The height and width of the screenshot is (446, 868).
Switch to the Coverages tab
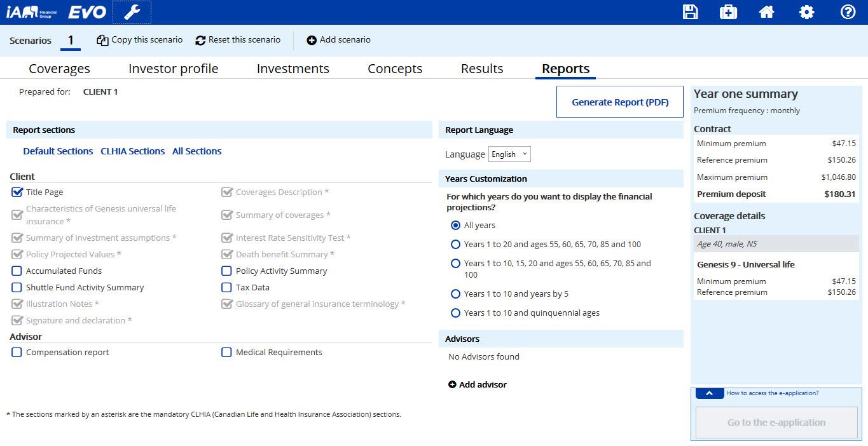(59, 69)
